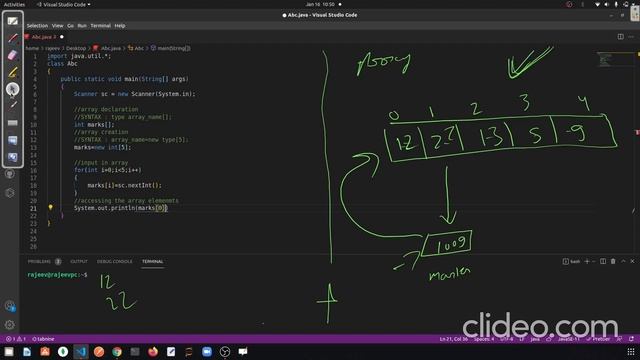640x360 pixels.
Task: Split the editor right
Action: pyautogui.click(x=620, y=36)
